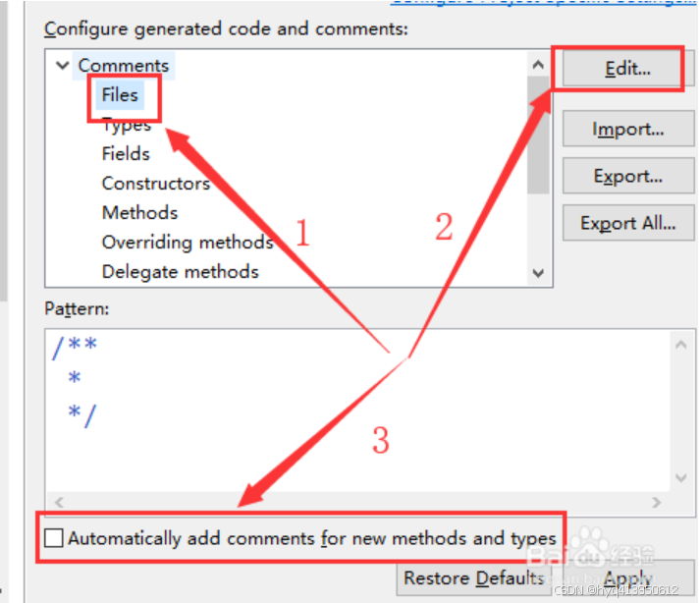Viewport: 700px width, 603px height.
Task: Click the tree list scrollbar thumb
Action: (538, 136)
